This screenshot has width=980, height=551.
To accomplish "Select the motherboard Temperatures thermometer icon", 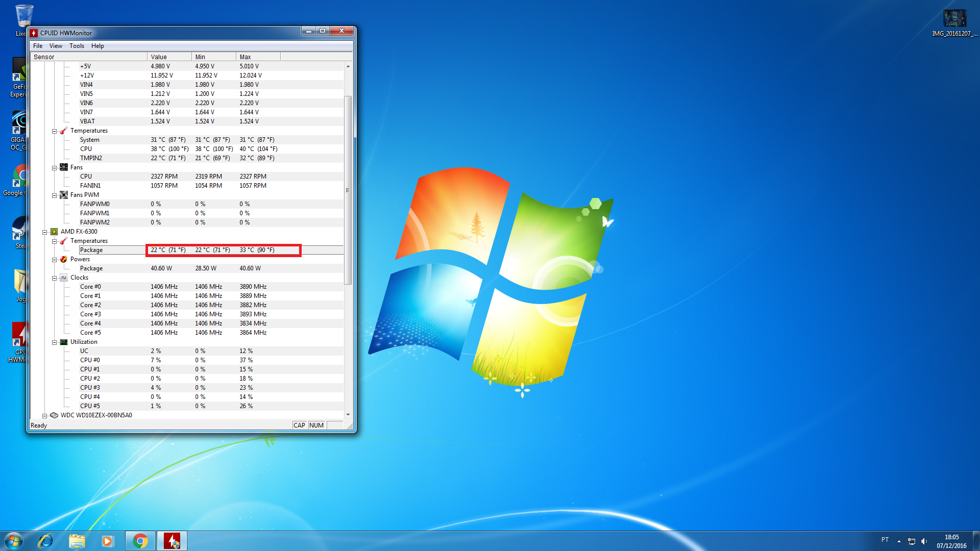I will tap(64, 131).
